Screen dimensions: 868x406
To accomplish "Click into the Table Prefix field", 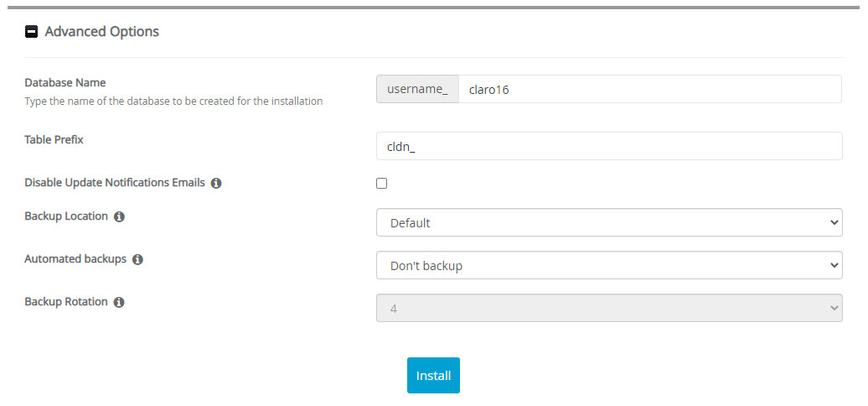I will click(608, 146).
